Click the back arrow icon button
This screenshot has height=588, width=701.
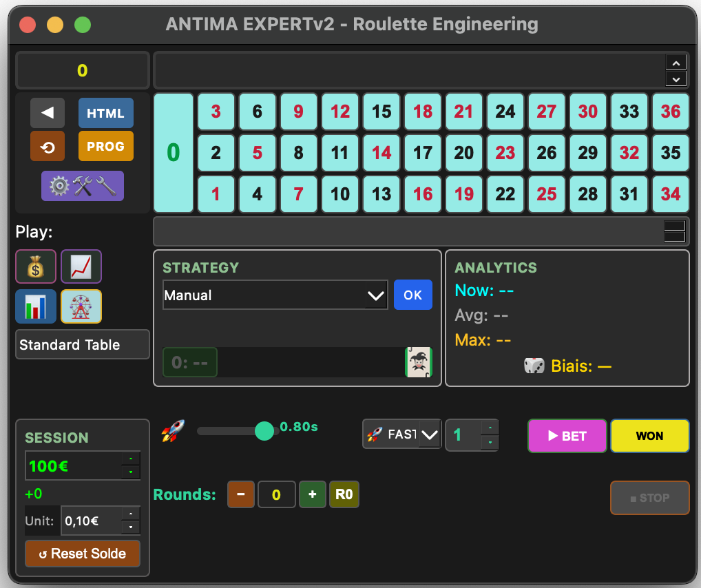point(48,113)
